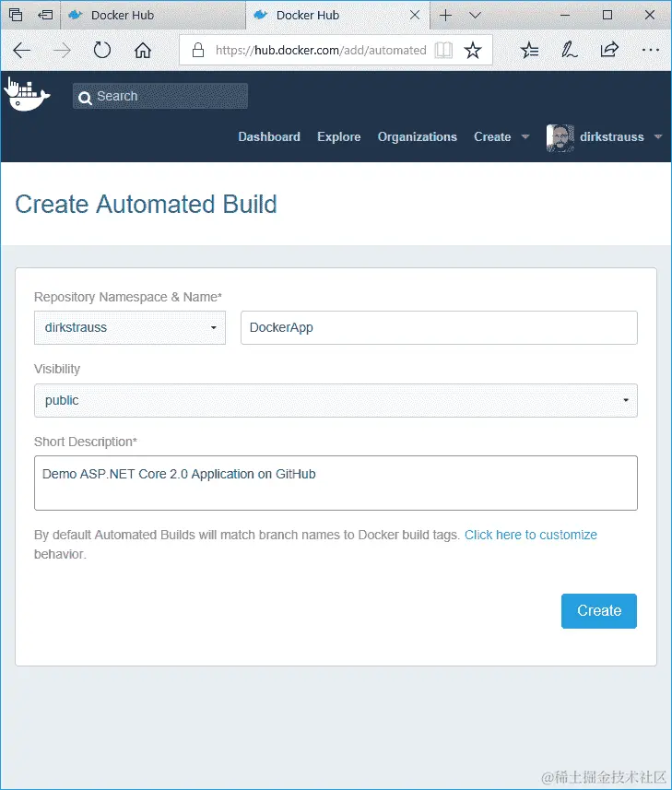Image resolution: width=672 pixels, height=790 pixels.
Task: Click 'Repository Namespace & Name*' label
Action: [x=128, y=297]
